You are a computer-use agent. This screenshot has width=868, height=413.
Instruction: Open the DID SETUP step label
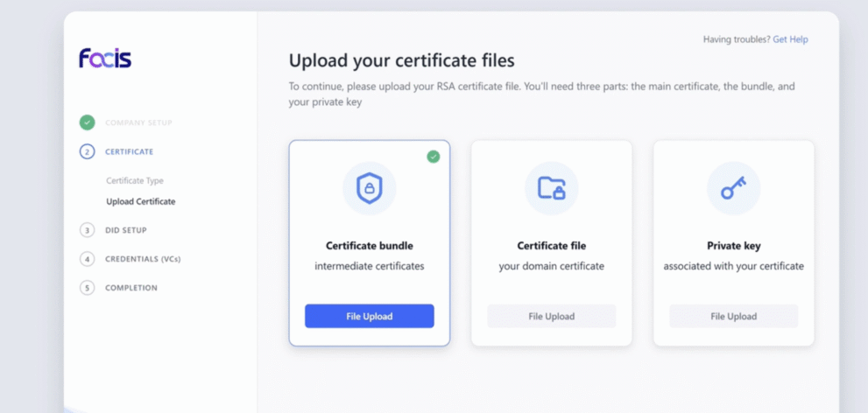click(126, 230)
